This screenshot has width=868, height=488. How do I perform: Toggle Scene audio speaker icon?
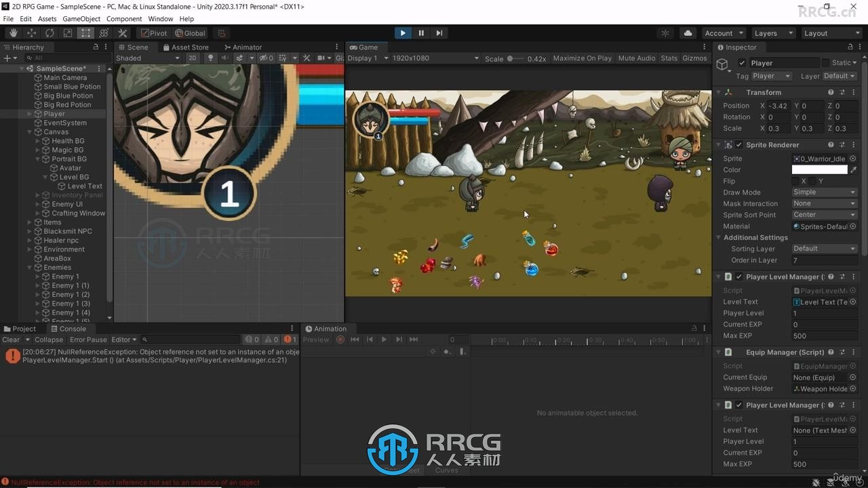coord(225,58)
